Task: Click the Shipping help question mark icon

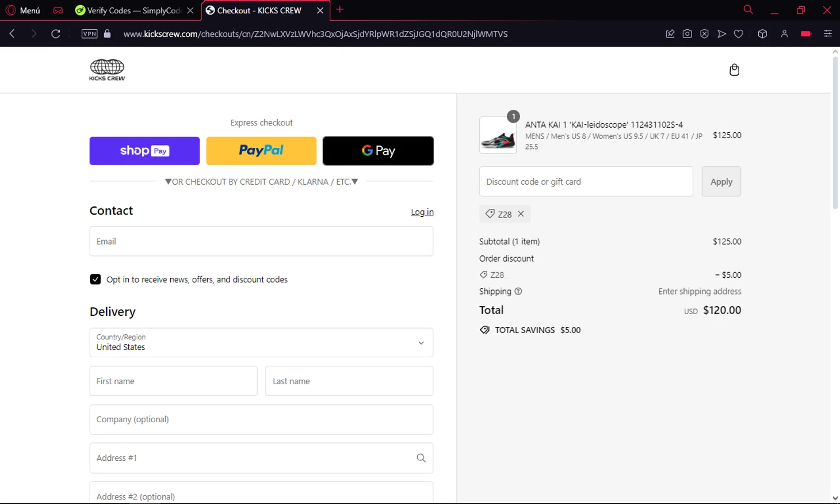Action: click(518, 291)
